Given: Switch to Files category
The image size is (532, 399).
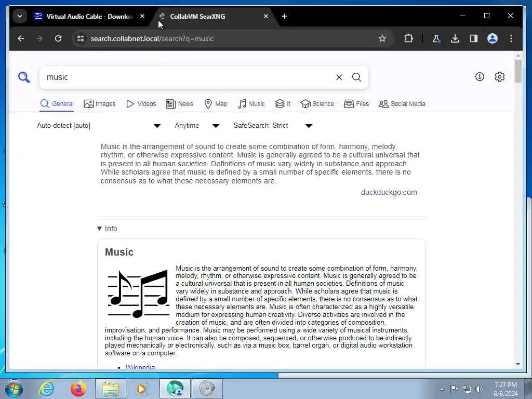Looking at the screenshot, I should [x=356, y=104].
